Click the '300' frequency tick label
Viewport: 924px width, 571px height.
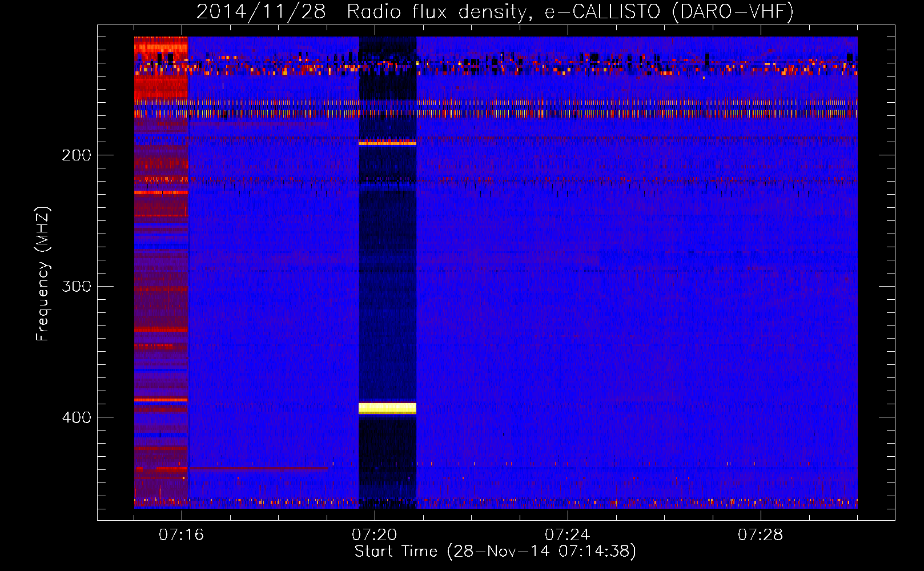point(77,286)
